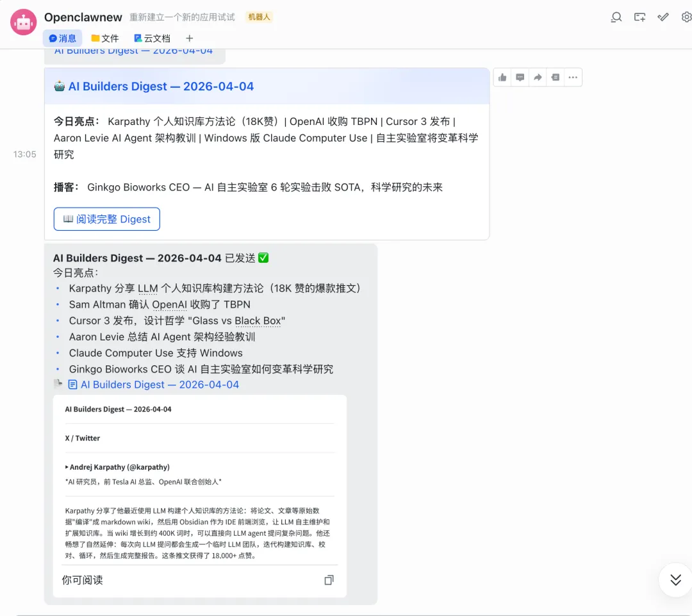
Task: Click the chat description 重新建立一个新的应用试试
Action: click(x=182, y=17)
